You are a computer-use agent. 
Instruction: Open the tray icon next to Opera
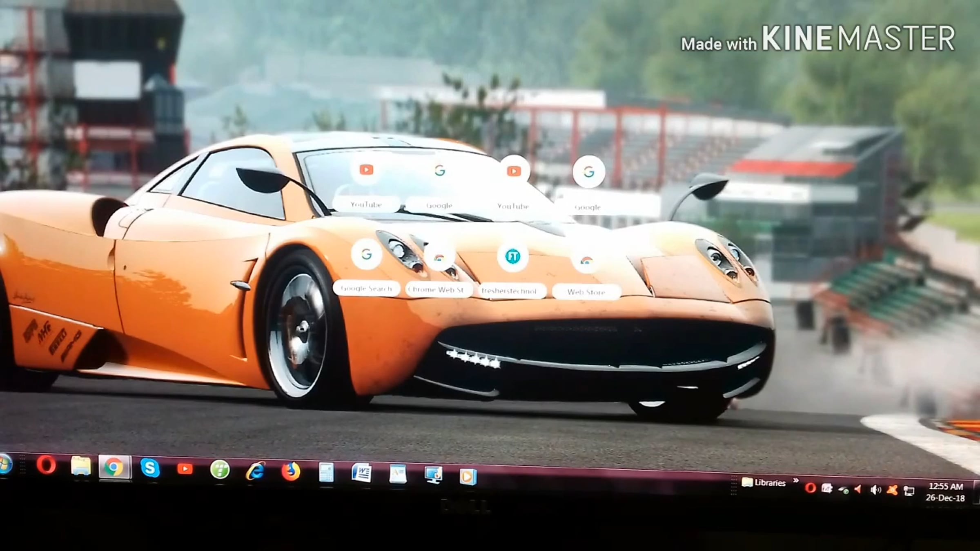tap(827, 488)
